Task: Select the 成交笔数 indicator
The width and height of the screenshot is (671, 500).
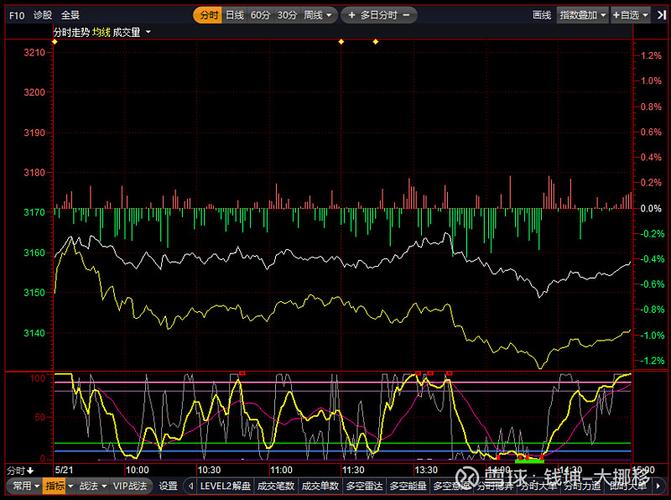Action: pos(276,486)
